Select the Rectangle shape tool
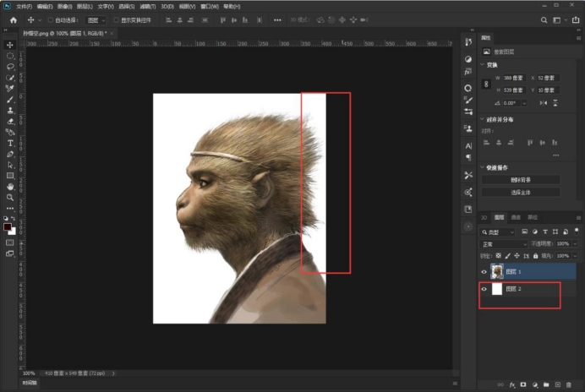The width and height of the screenshot is (585, 392). (x=10, y=176)
